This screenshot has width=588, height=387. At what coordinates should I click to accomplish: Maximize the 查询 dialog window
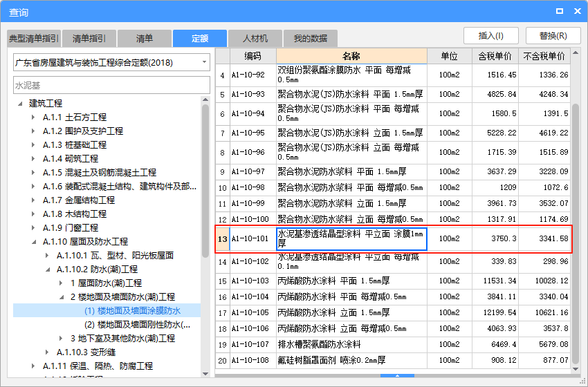point(560,11)
